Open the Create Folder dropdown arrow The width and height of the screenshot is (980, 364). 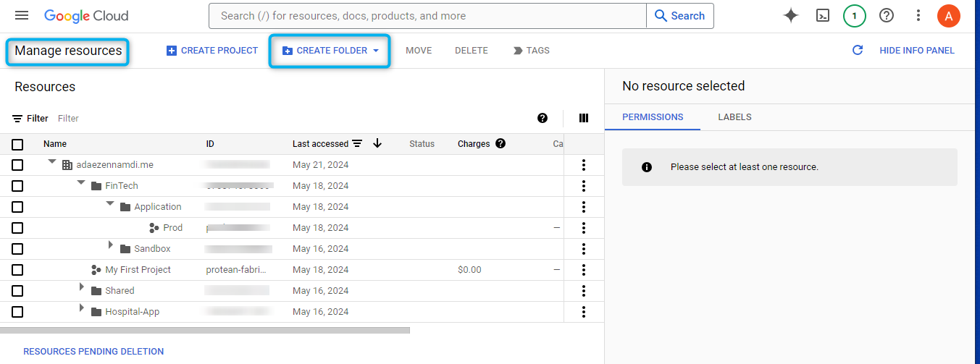(x=376, y=51)
